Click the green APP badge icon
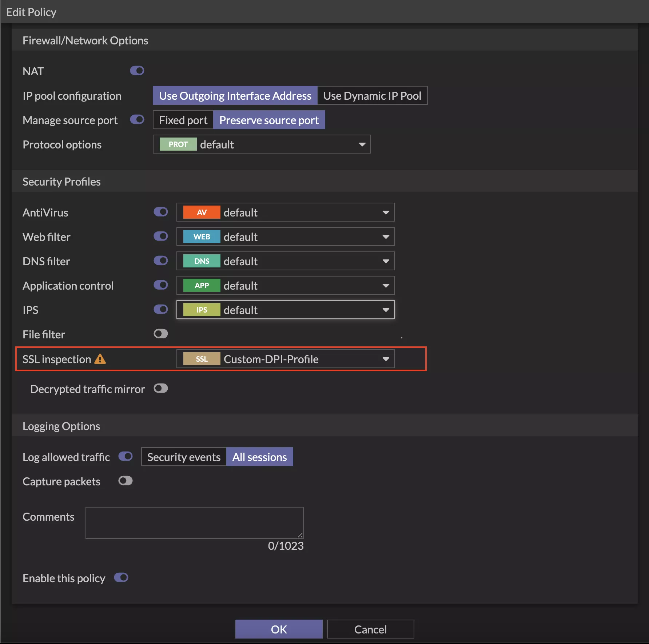This screenshot has width=649, height=644. pyautogui.click(x=202, y=285)
